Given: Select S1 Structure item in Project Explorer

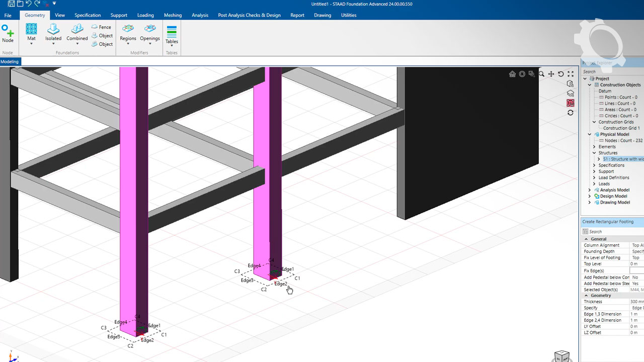Looking at the screenshot, I should point(623,159).
